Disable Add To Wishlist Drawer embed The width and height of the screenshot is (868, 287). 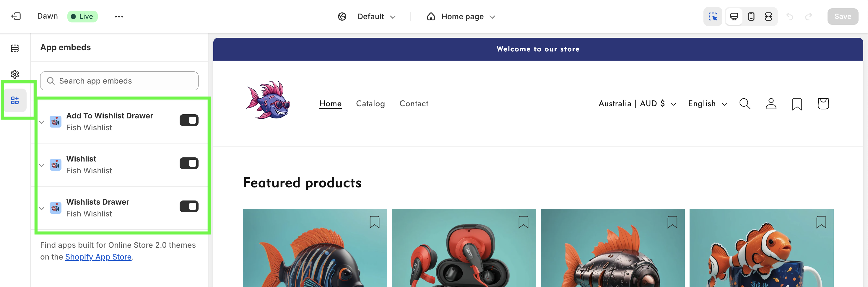coord(189,120)
